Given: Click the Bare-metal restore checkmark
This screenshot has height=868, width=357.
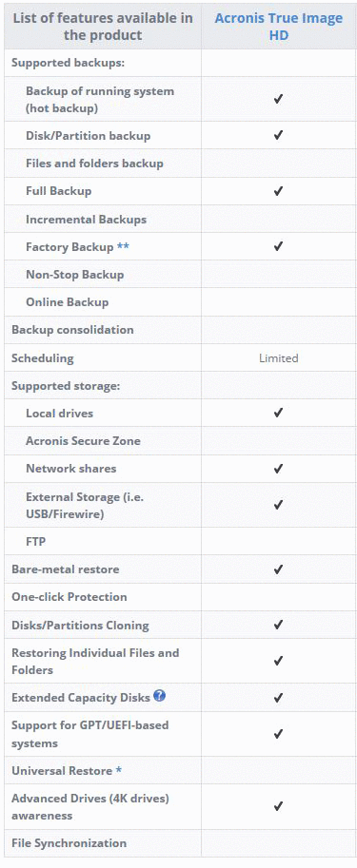Looking at the screenshot, I should coord(278,569).
